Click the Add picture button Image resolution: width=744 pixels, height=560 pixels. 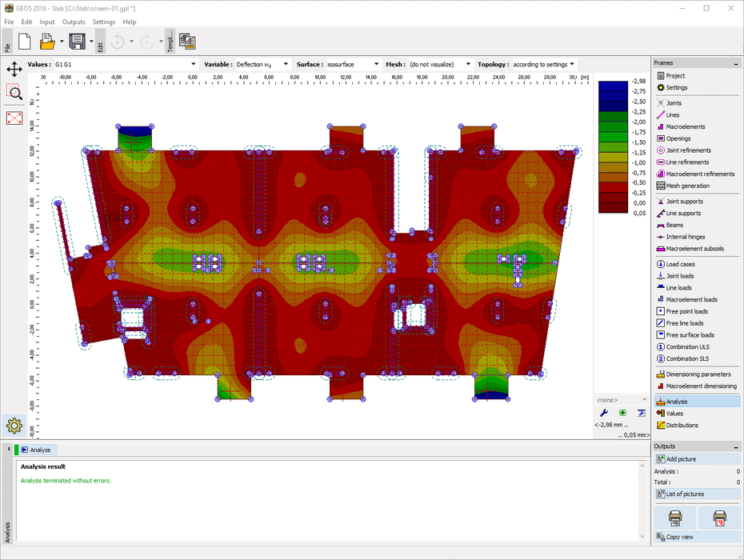point(696,459)
